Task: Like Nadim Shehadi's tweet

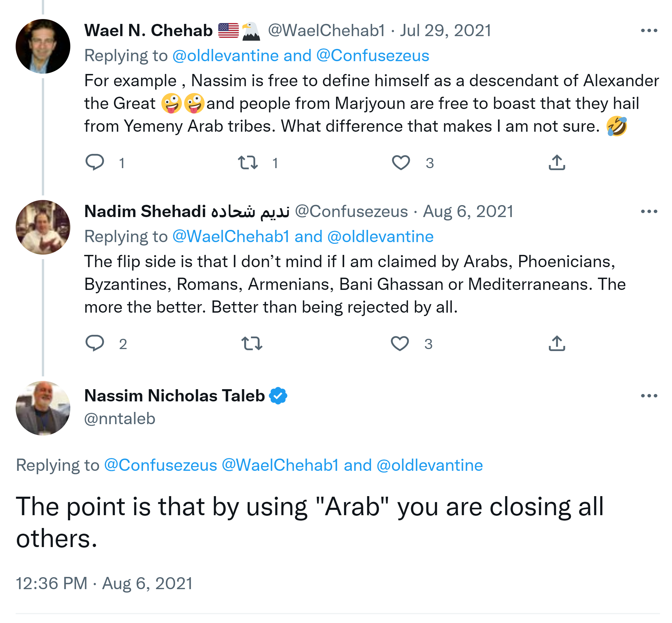Action: tap(400, 343)
